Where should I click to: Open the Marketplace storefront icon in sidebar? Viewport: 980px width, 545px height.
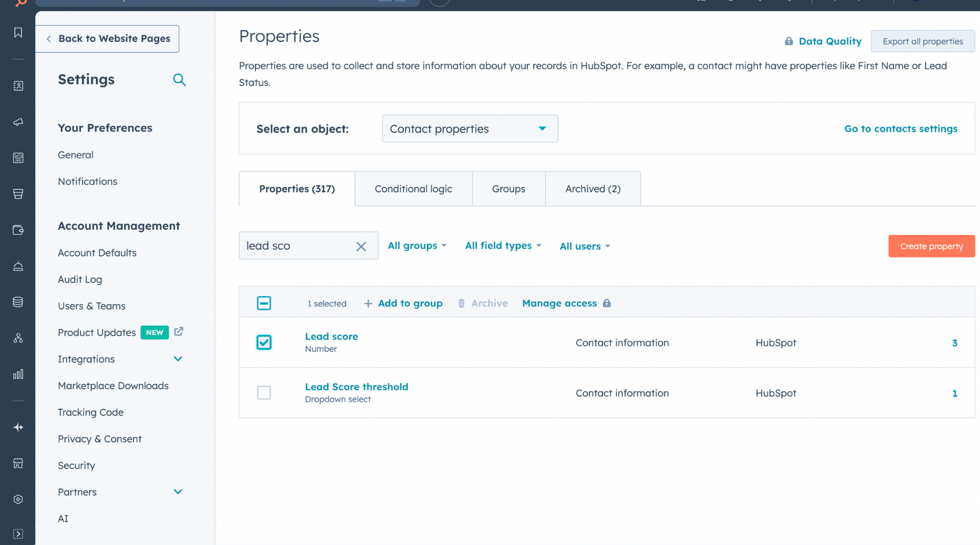pyautogui.click(x=18, y=463)
